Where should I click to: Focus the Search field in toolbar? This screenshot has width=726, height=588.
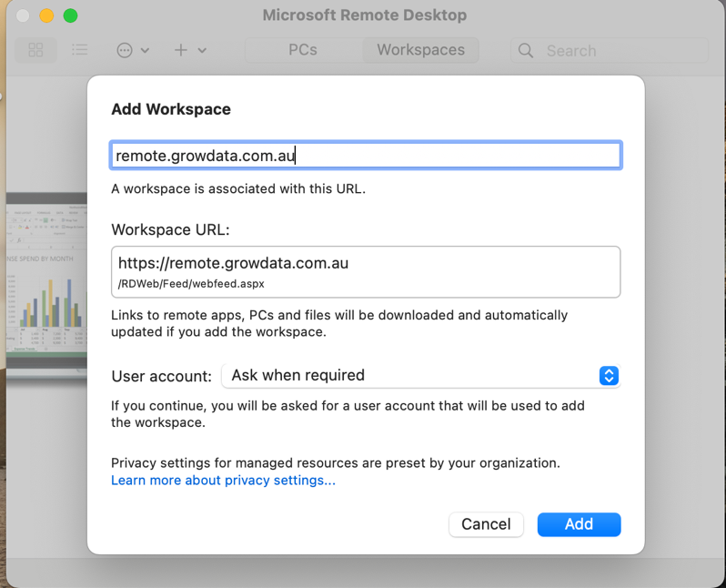click(610, 50)
